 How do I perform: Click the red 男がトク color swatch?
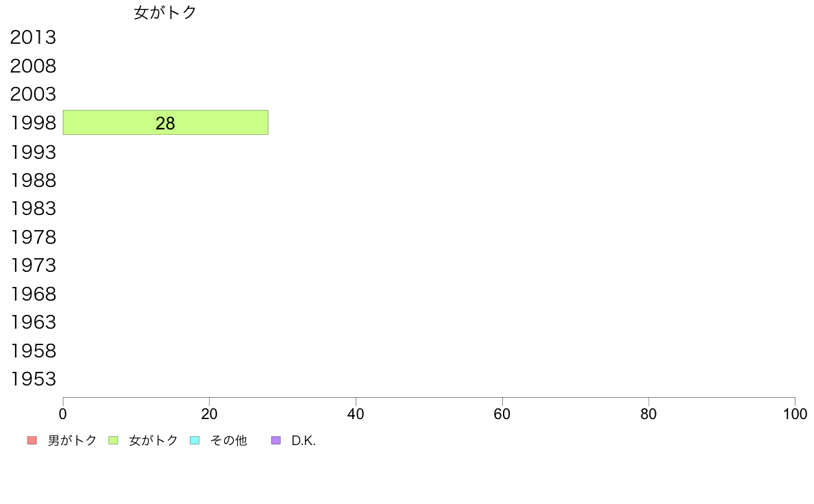[x=32, y=440]
